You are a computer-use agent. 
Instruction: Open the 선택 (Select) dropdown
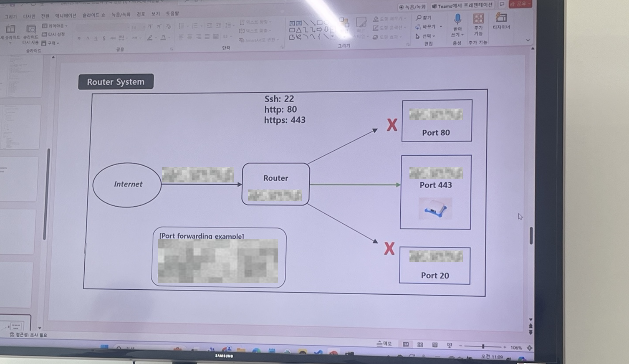pyautogui.click(x=426, y=36)
